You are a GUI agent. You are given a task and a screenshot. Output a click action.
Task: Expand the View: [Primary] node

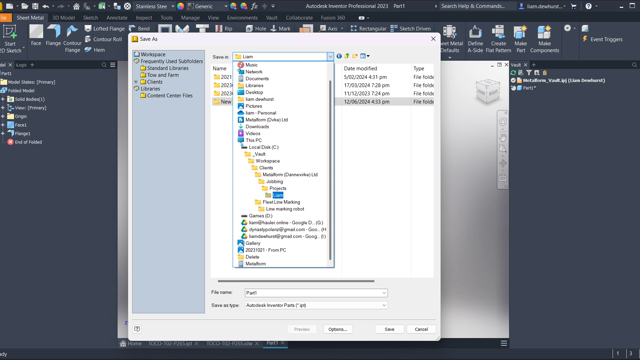(3, 108)
